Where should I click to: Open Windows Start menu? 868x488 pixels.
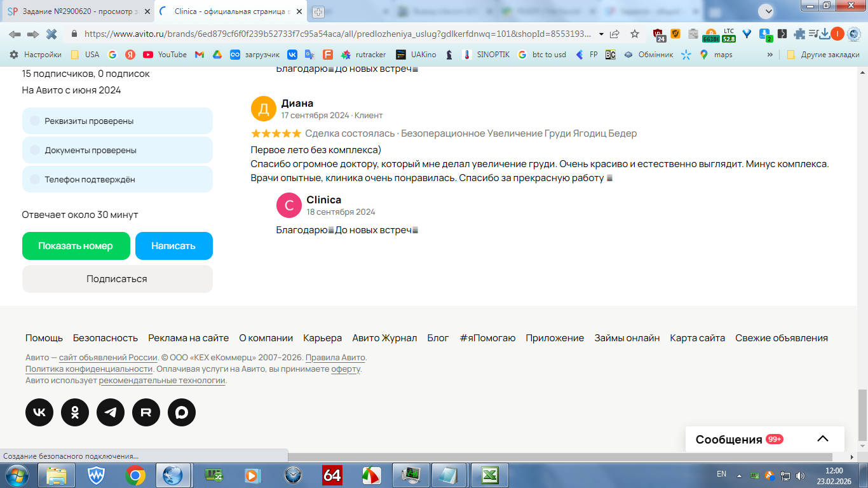pyautogui.click(x=17, y=475)
